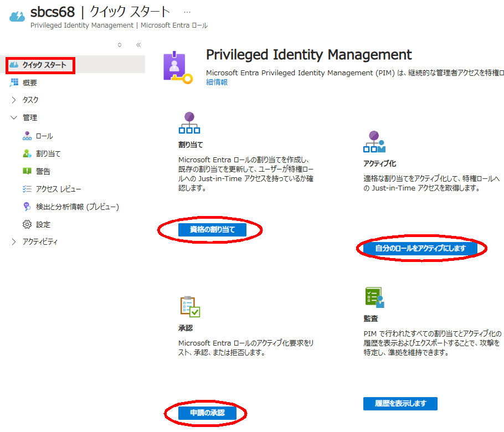The height and width of the screenshot is (432, 504).
Task: Click the 承認 card title
Action: 186,328
